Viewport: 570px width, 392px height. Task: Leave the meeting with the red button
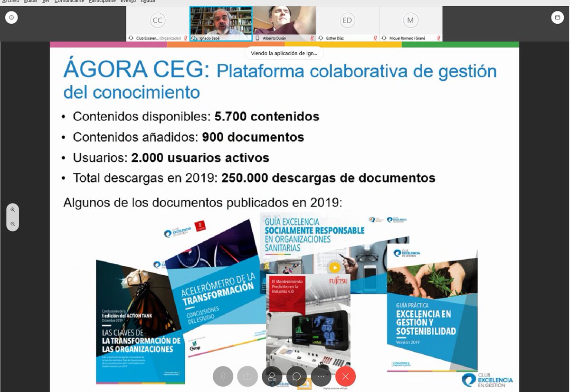(345, 376)
